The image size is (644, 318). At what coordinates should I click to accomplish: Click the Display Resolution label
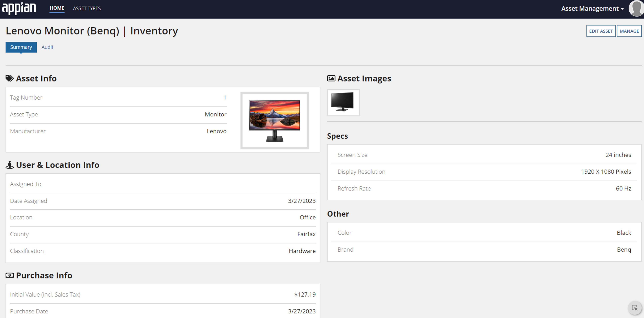click(x=361, y=172)
